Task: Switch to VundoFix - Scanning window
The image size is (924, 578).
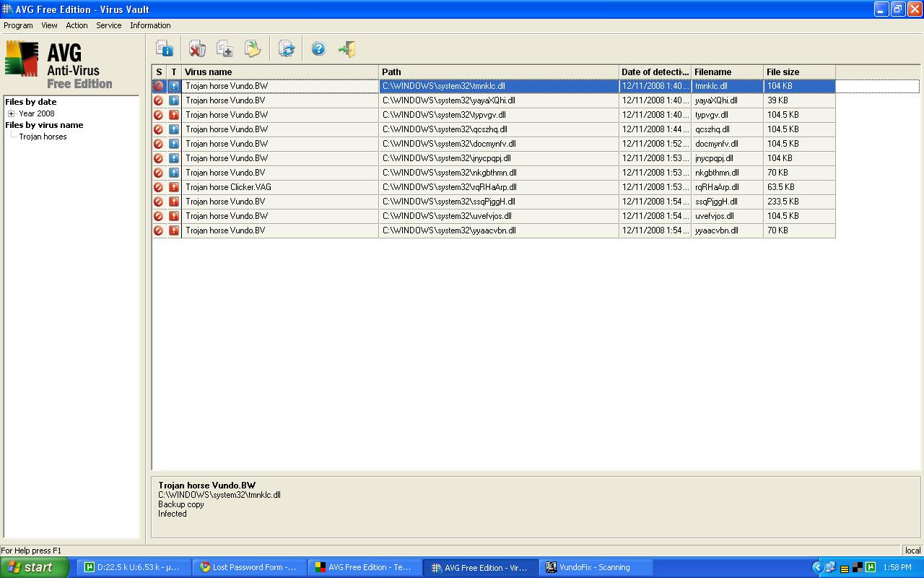Action: pyautogui.click(x=596, y=567)
